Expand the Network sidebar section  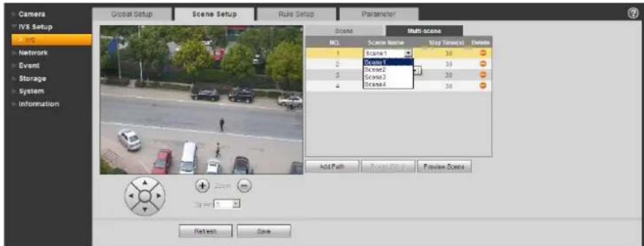click(32, 53)
